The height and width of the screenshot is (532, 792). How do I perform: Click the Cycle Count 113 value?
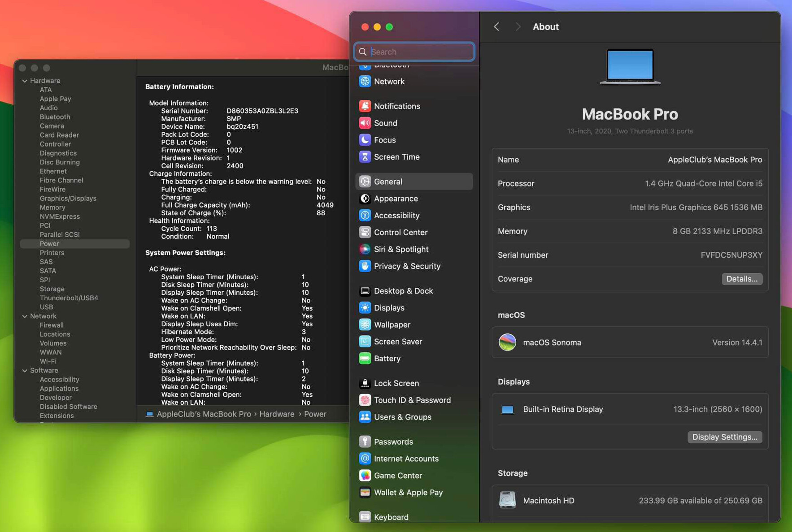212,229
